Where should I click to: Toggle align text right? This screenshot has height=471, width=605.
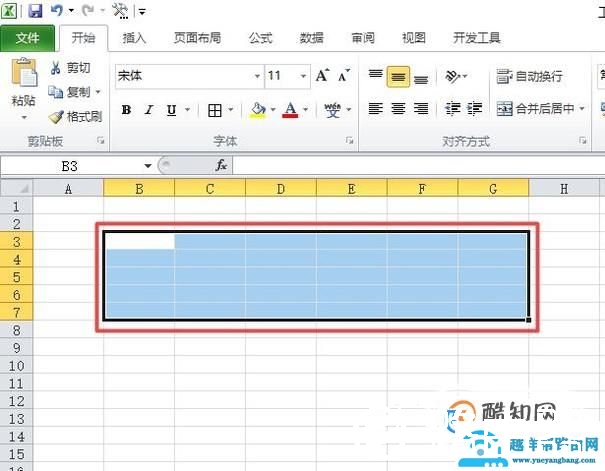coord(421,109)
